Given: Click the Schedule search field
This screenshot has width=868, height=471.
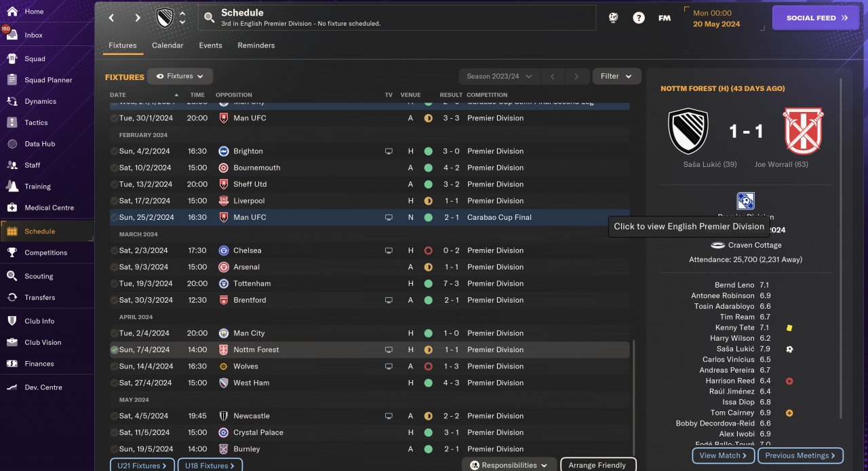Looking at the screenshot, I should (397, 18).
